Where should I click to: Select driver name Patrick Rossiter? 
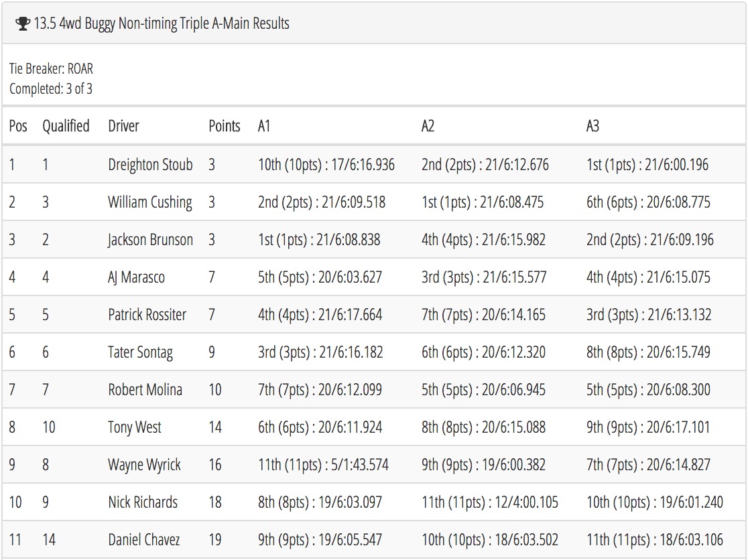(x=147, y=315)
